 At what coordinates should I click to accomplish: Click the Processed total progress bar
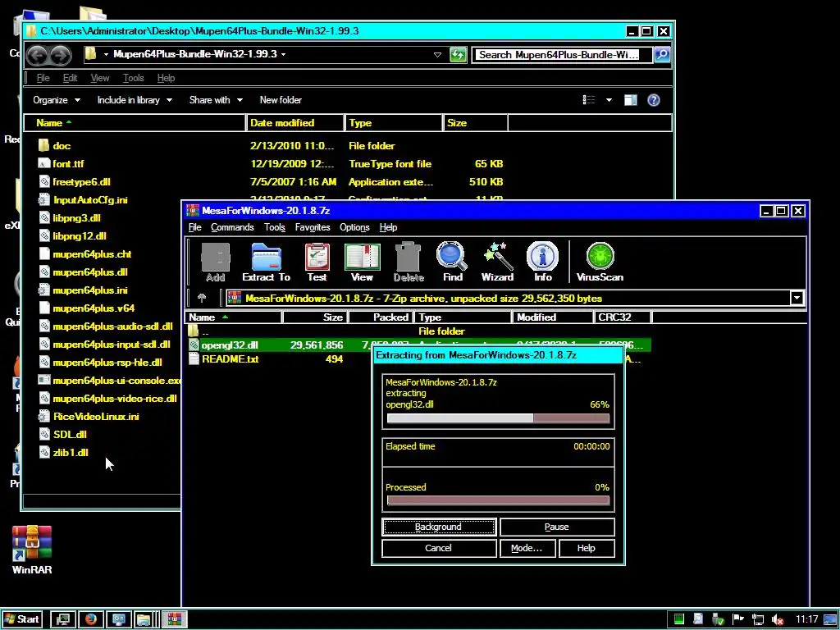(x=498, y=501)
